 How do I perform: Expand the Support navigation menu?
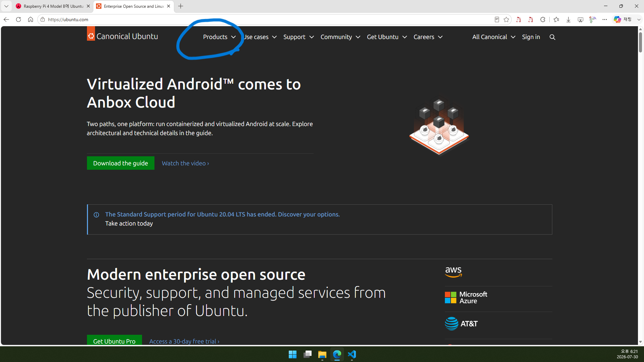pos(298,37)
